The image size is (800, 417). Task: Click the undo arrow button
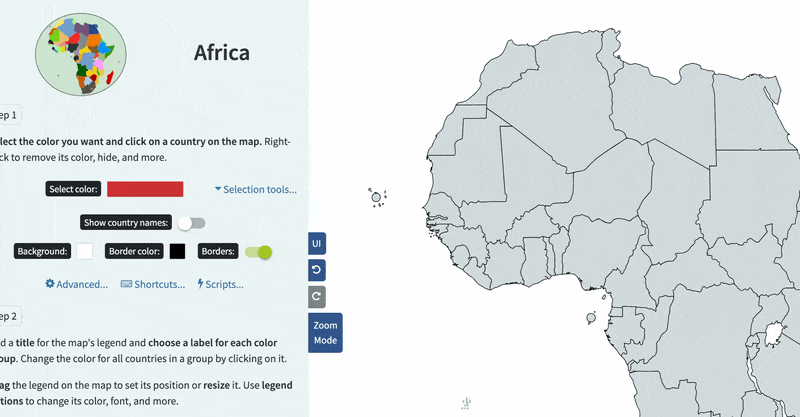(317, 270)
